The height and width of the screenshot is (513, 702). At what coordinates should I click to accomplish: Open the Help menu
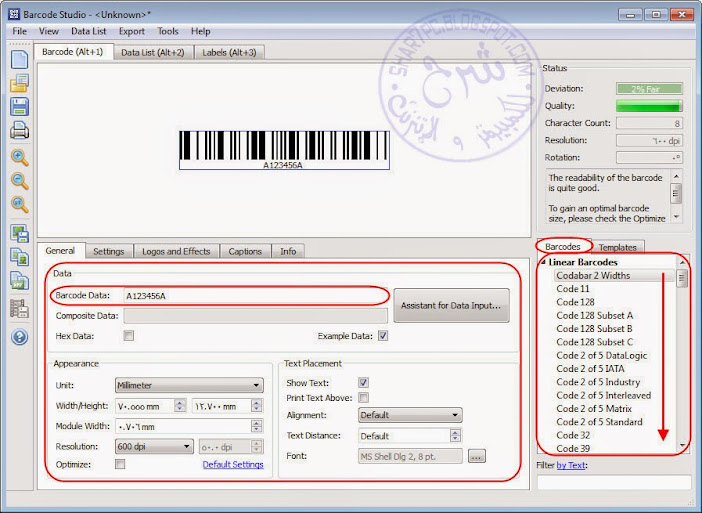pyautogui.click(x=201, y=31)
